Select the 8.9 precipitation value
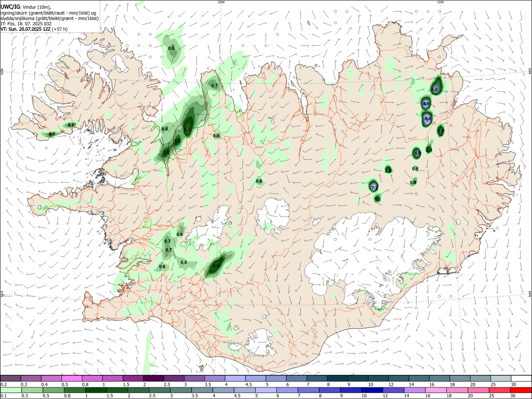The image size is (532, 399). click(x=426, y=103)
